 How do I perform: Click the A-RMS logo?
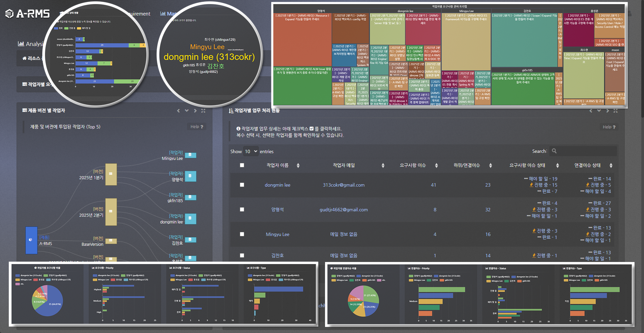[x=28, y=14]
